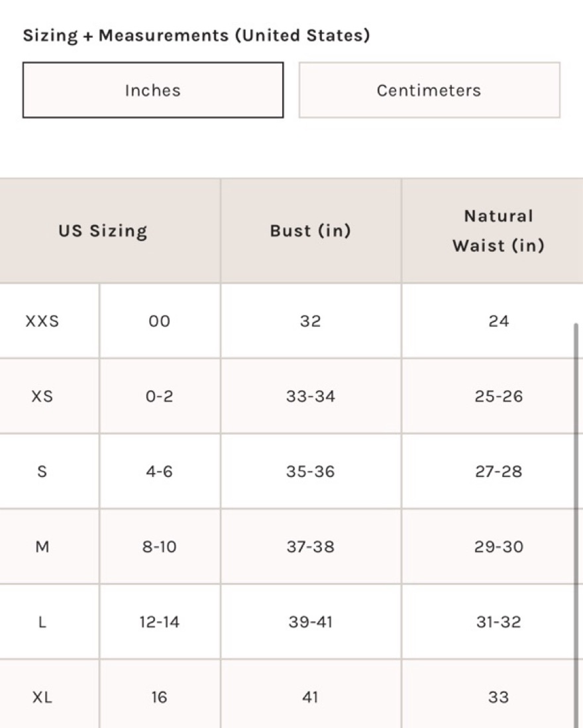Screen dimensions: 583x728
Task: Select the Inches unit toggle
Action: tap(153, 90)
